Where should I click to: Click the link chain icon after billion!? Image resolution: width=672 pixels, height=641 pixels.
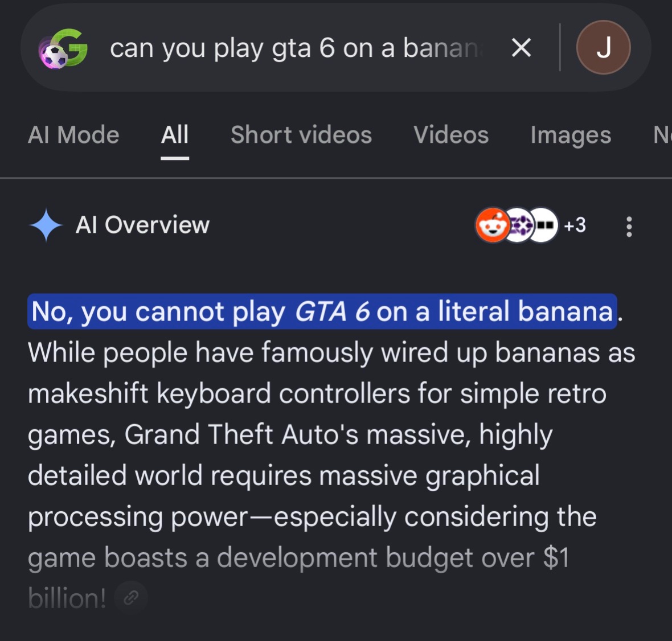pos(131,597)
